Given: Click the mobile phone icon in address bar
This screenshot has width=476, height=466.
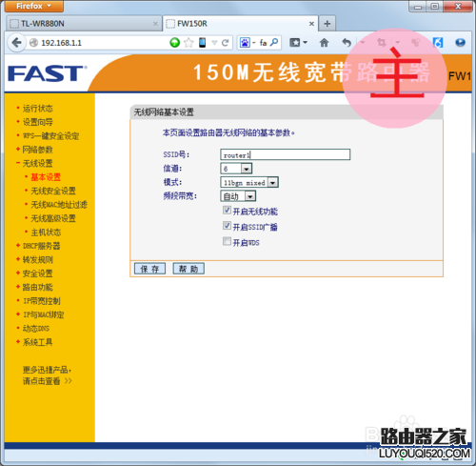Looking at the screenshot, I should pyautogui.click(x=202, y=43).
